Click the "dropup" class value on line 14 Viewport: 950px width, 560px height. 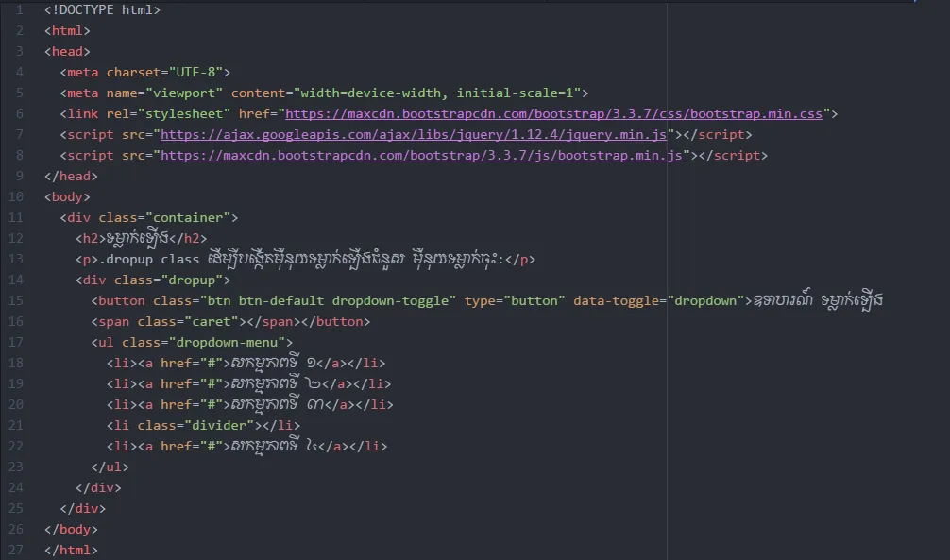click(x=192, y=280)
